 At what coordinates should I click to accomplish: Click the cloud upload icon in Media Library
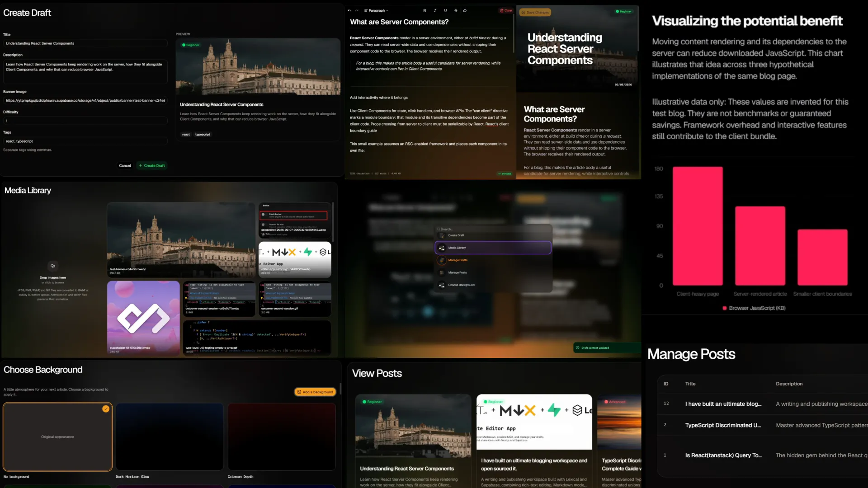click(x=53, y=266)
